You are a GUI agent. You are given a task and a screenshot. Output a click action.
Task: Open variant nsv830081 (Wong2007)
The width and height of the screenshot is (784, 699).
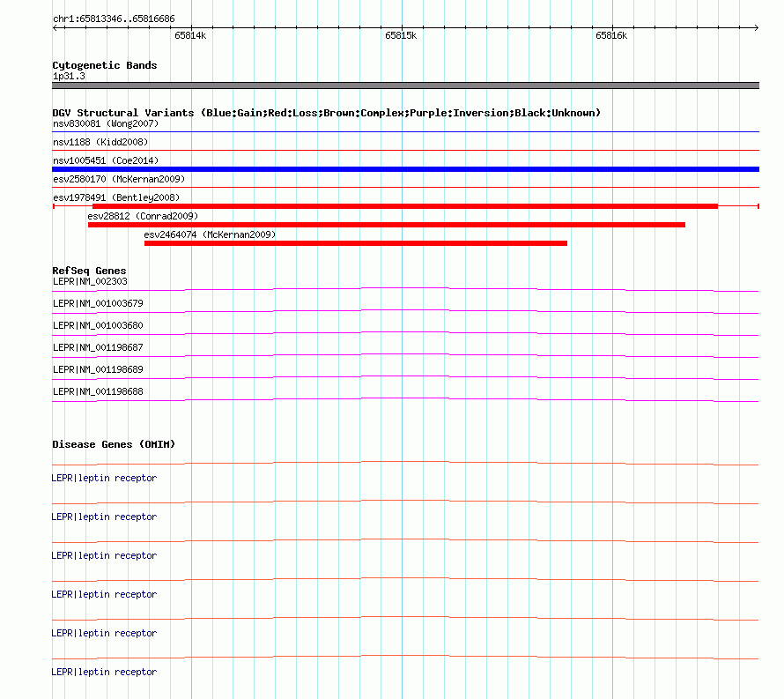pyautogui.click(x=106, y=123)
